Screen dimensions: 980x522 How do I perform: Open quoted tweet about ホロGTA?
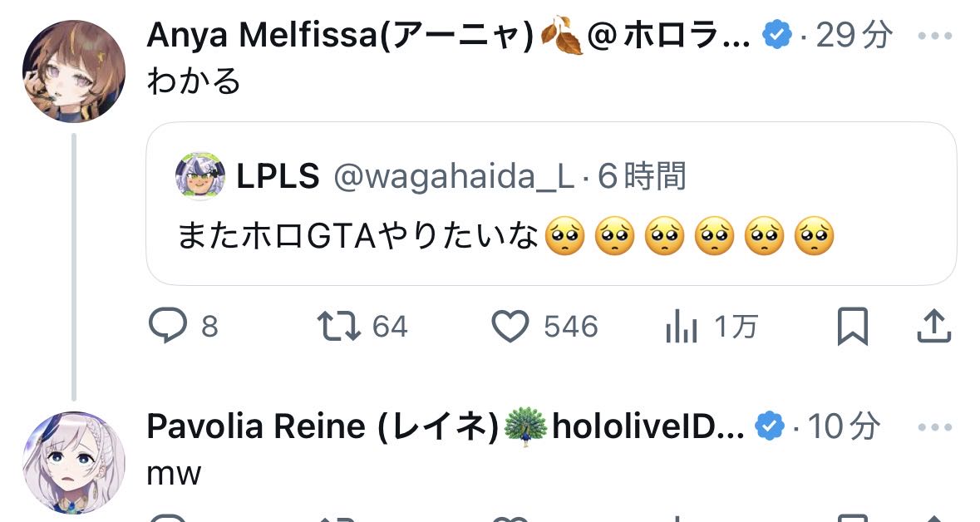pyautogui.click(x=551, y=204)
